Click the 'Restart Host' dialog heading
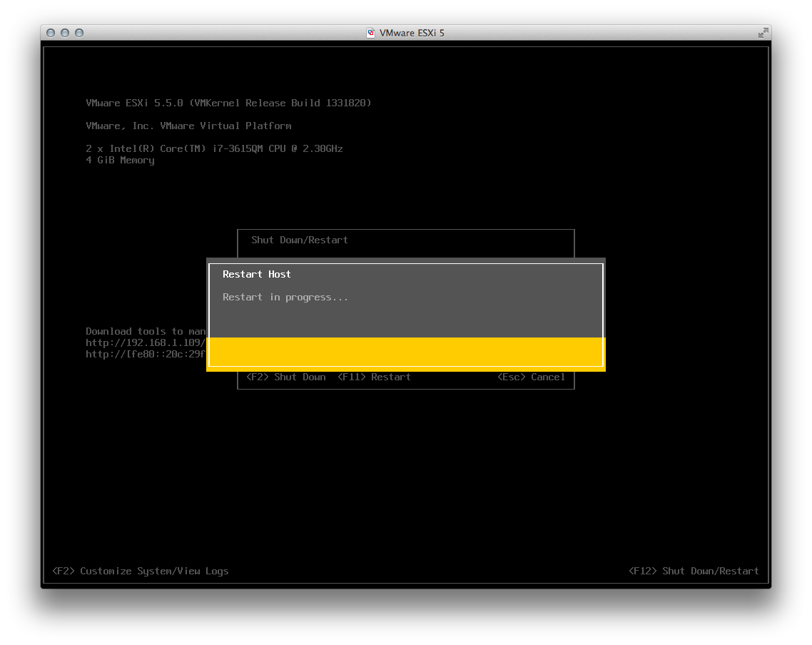812x645 pixels. click(257, 274)
